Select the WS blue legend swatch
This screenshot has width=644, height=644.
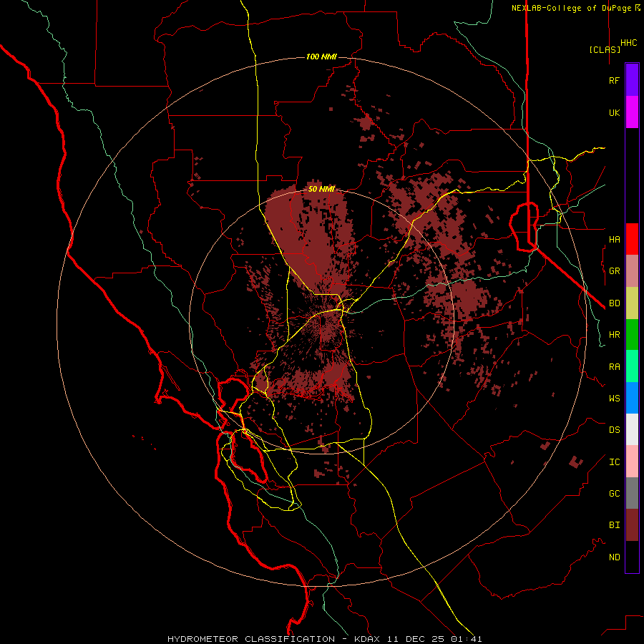pos(632,398)
